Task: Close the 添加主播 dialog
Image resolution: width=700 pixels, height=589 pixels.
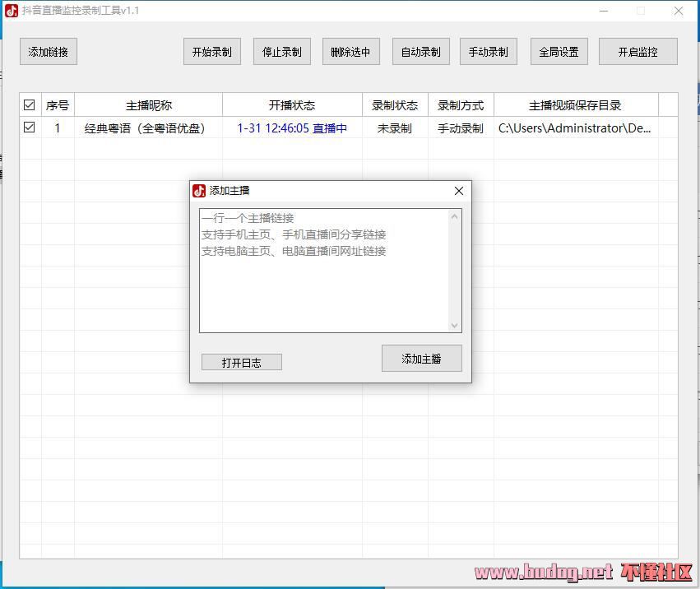Action: tap(458, 191)
